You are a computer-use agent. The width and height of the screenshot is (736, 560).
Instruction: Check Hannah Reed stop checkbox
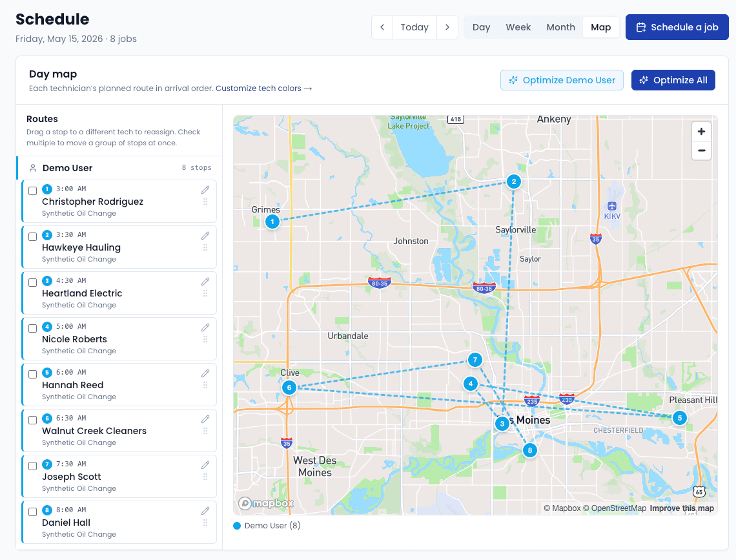pos(32,374)
